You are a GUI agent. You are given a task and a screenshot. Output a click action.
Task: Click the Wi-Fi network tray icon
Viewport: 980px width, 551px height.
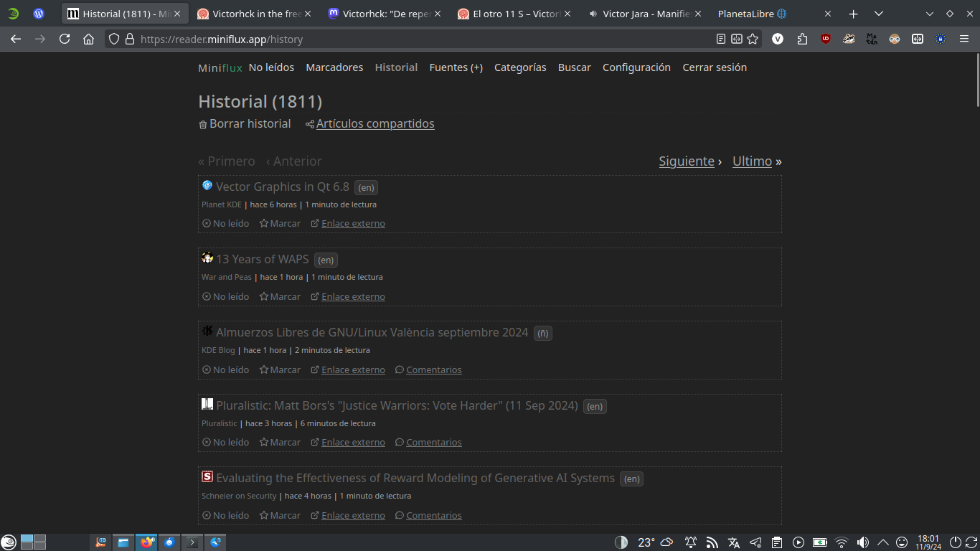pos(842,542)
